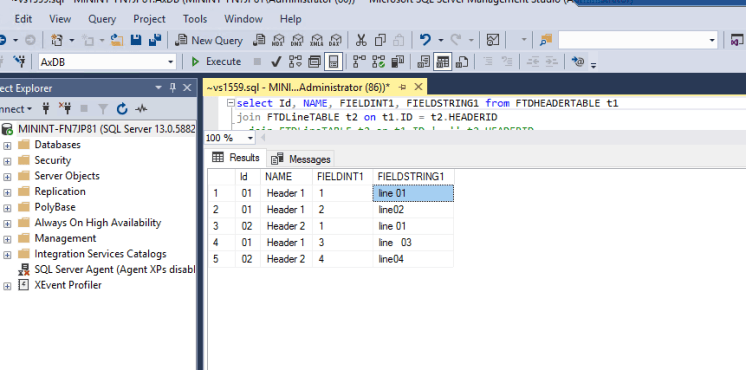The width and height of the screenshot is (746, 370).
Task: Switch to Results to Text output
Action: [x=423, y=61]
